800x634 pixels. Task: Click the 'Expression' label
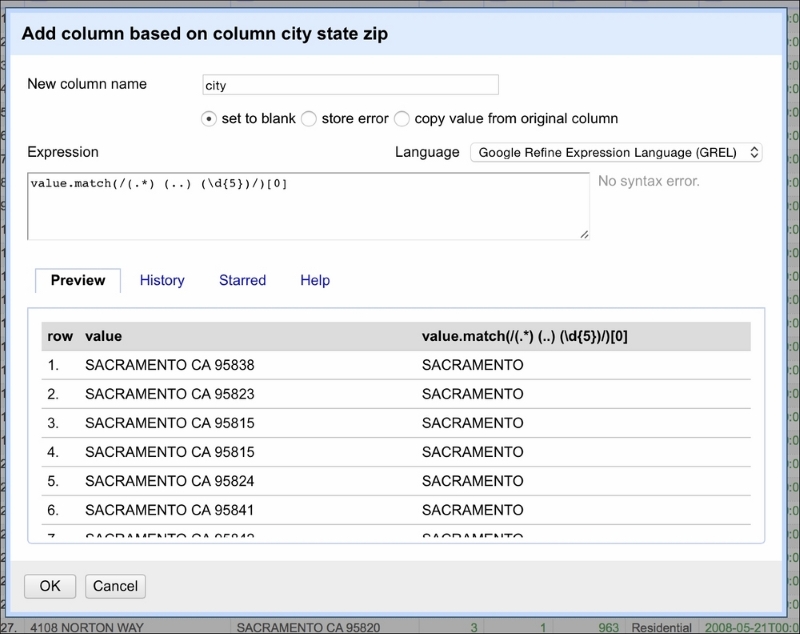coord(63,152)
